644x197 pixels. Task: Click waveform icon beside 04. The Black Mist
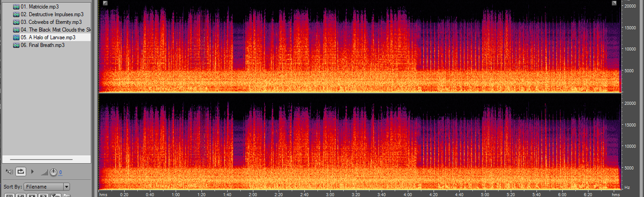16,30
